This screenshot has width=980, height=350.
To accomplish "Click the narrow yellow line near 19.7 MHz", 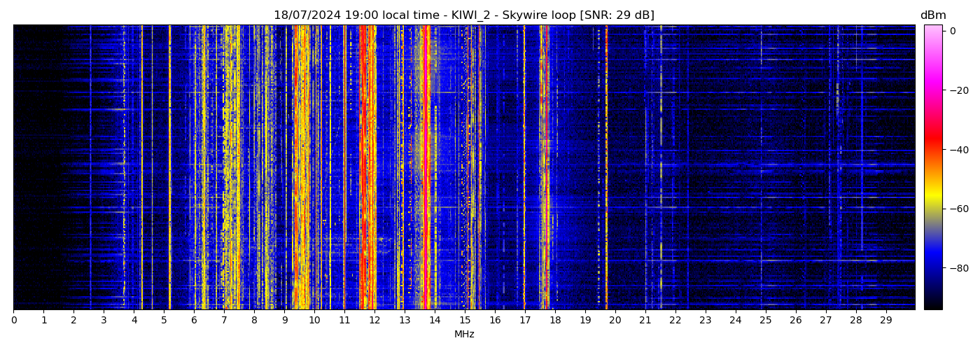I will (x=606, y=168).
